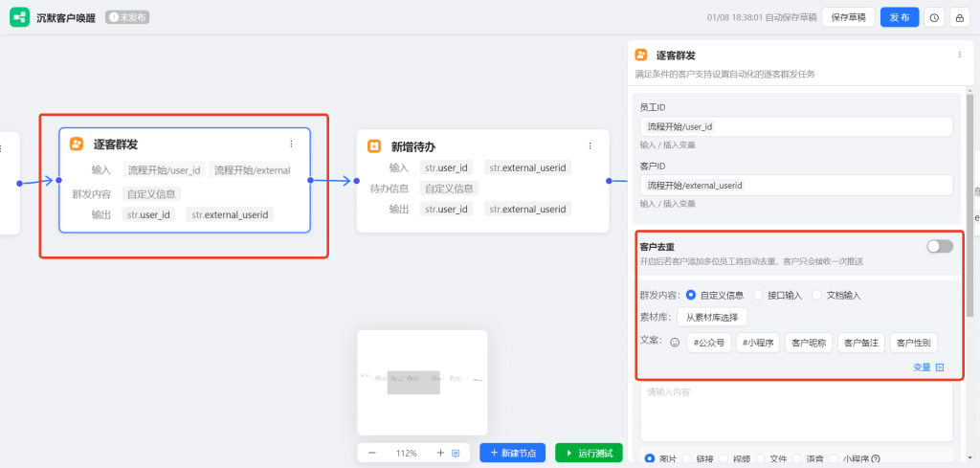Click str.external_userid output chip in 逐客群发 node

230,215
